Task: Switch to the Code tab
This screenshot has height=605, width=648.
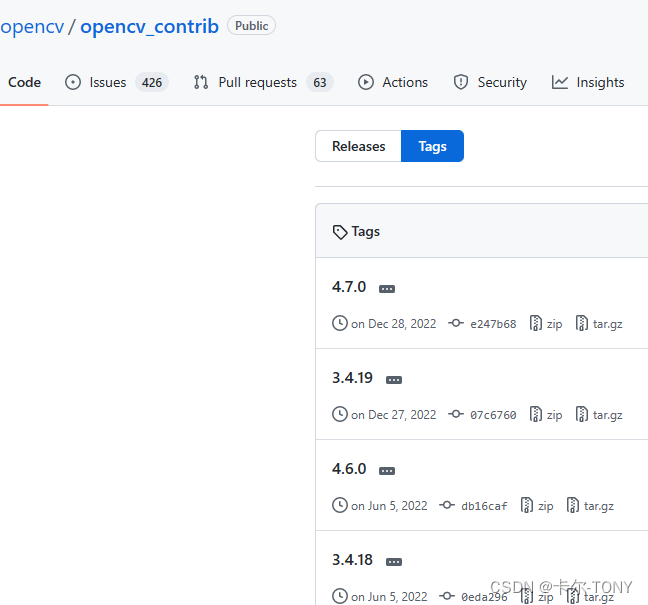Action: (x=24, y=82)
